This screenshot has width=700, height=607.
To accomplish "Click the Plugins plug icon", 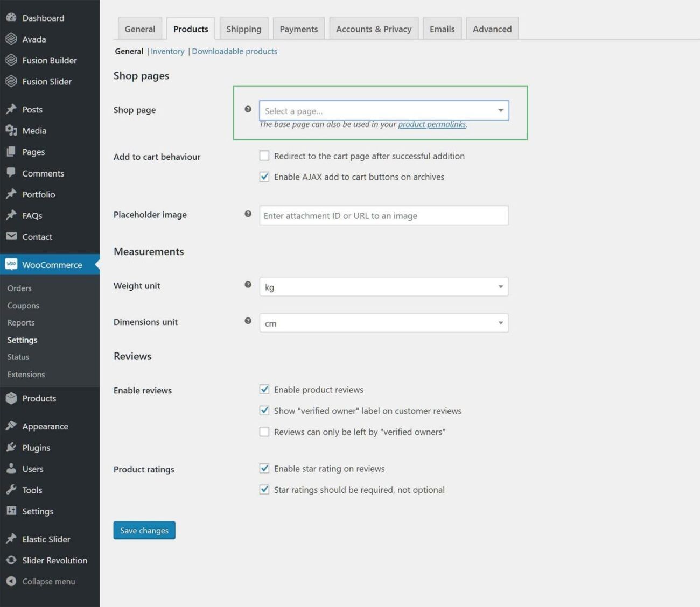I will click(11, 447).
